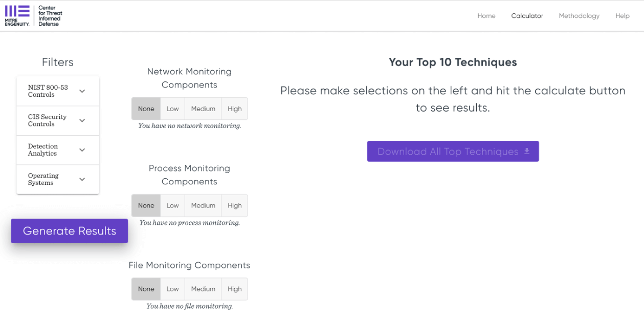Screen dimensions: 644x318
Task: Choose Low for File Monitoring
Action: tap(172, 289)
